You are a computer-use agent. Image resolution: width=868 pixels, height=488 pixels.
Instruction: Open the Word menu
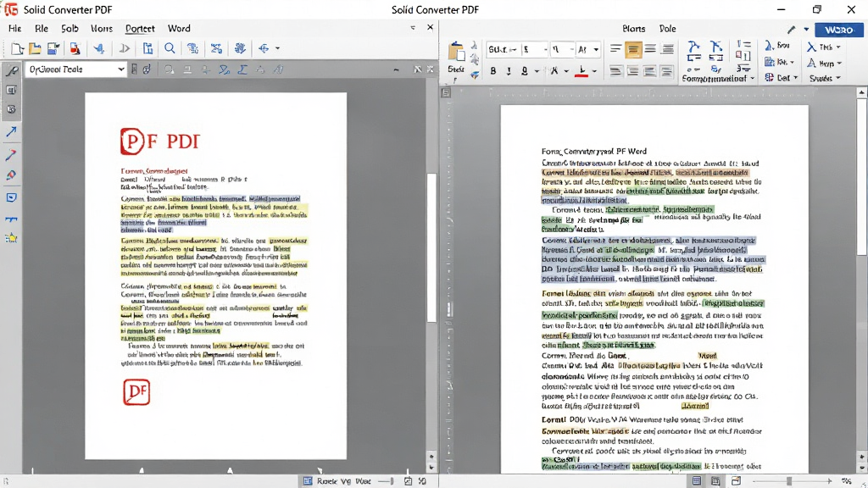(x=179, y=28)
